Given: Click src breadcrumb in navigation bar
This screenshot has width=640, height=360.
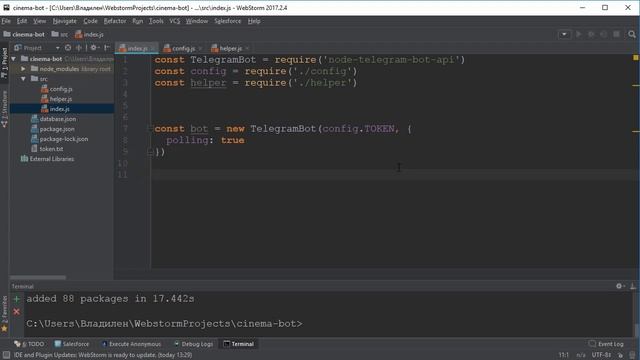Looking at the screenshot, I should point(60,34).
